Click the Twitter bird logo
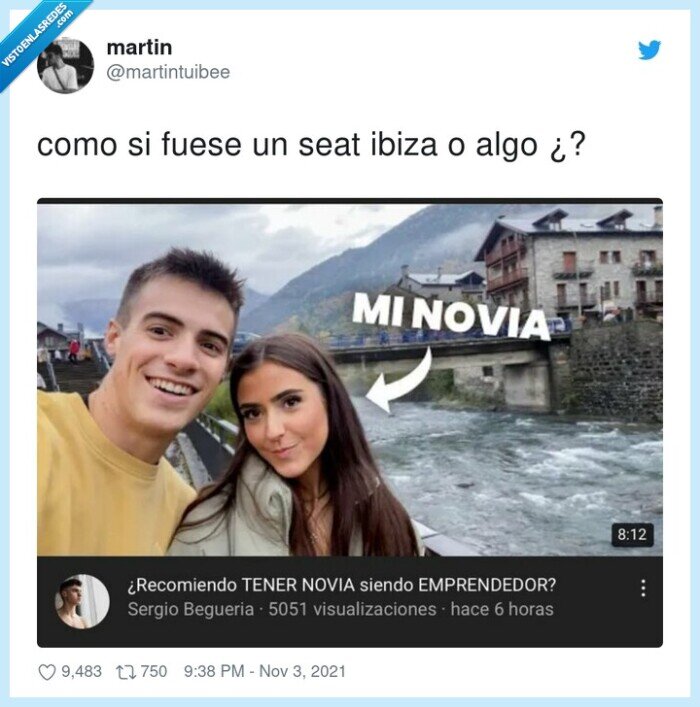 point(649,50)
